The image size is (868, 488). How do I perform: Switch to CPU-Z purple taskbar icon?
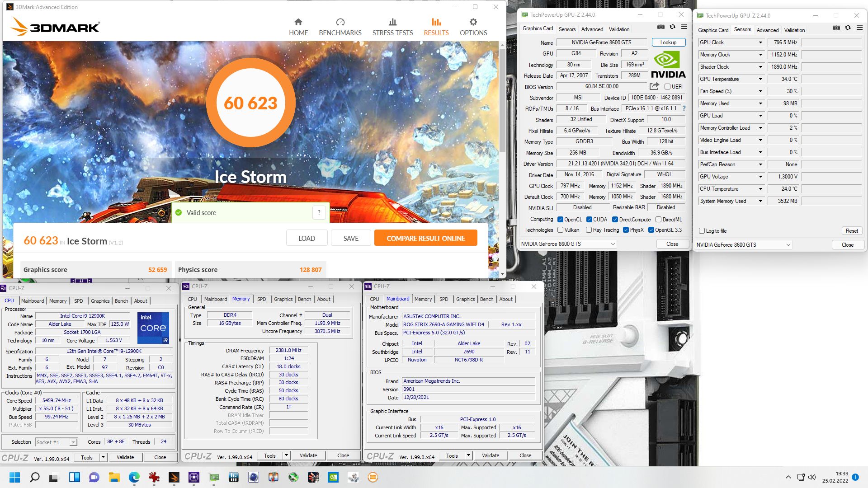pos(194,477)
